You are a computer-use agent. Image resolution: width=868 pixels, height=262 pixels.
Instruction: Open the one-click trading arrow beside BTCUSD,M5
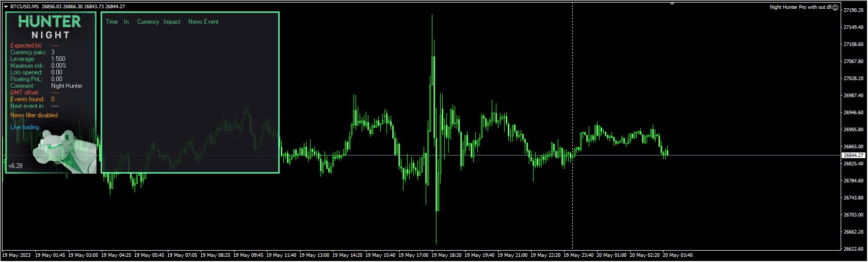(6, 7)
